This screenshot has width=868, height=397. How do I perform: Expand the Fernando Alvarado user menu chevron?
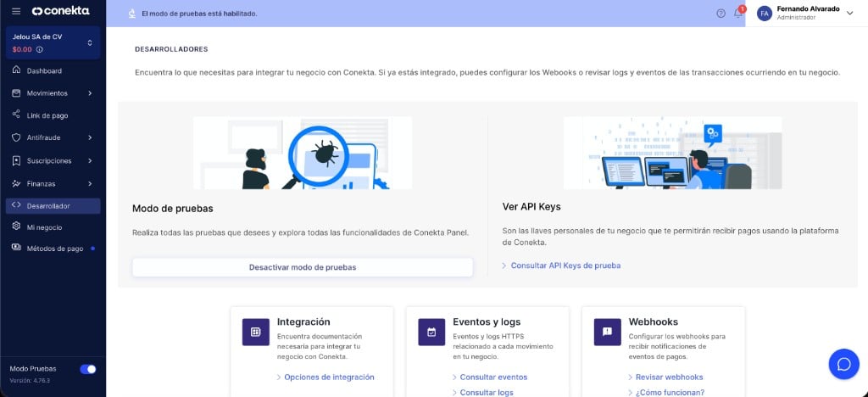(x=850, y=14)
